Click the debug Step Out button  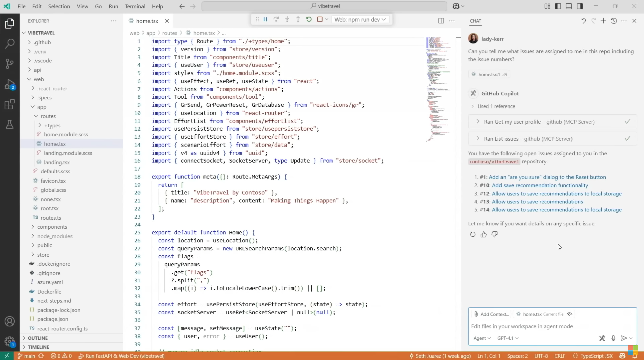point(298,19)
